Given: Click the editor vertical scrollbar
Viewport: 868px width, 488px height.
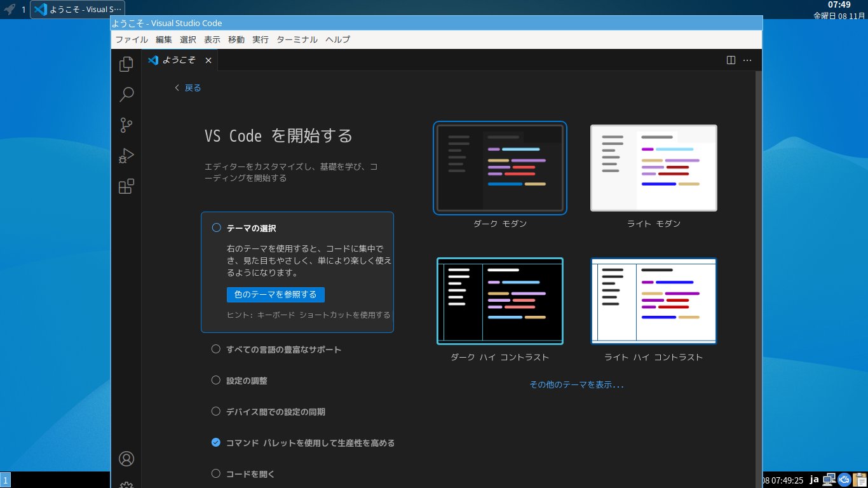Looking at the screenshot, I should pos(758,280).
